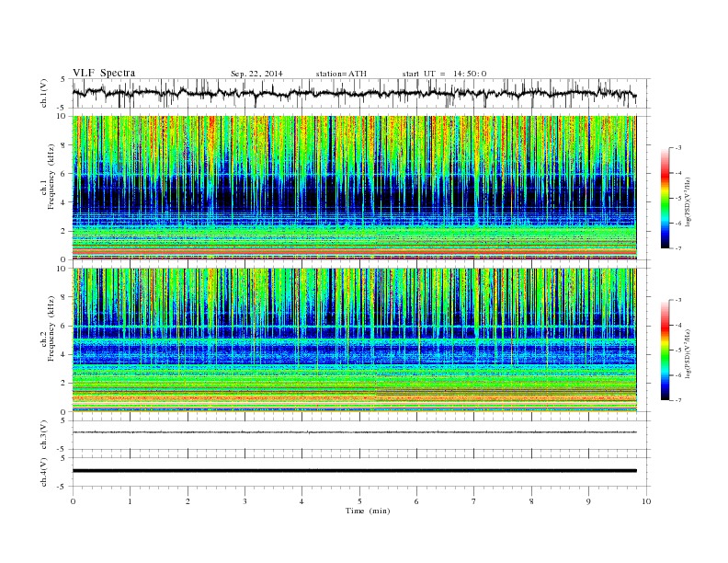Click time axis tick label "8"
Viewport: 728px width, 563px height.
pyautogui.click(x=531, y=501)
